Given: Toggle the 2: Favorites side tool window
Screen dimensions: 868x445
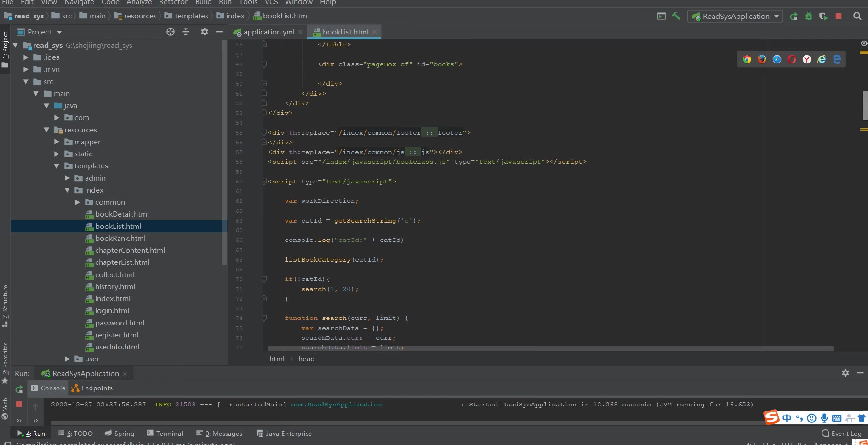Looking at the screenshot, I should [5, 363].
